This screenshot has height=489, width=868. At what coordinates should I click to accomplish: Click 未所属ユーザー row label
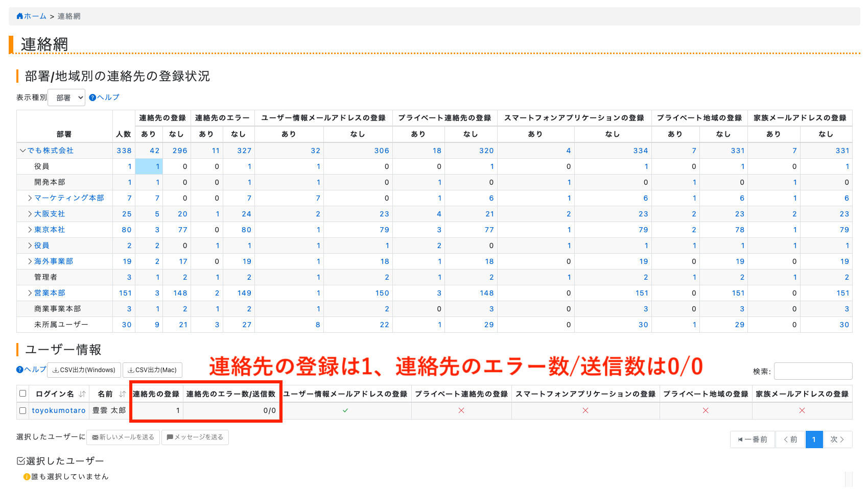61,325
